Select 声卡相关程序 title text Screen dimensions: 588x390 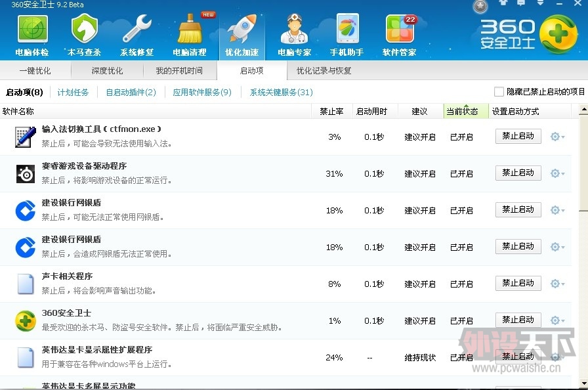[67, 276]
